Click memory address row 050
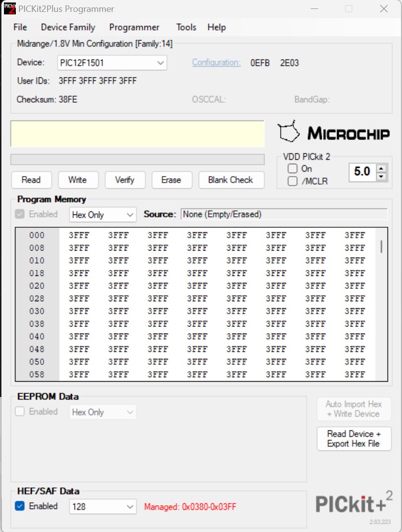The image size is (402, 532). [x=37, y=362]
